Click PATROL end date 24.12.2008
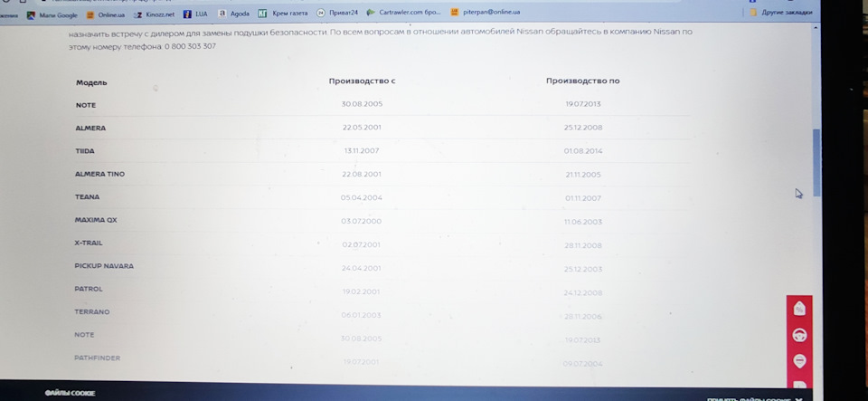Screen dimensions: 868x401 583,293
